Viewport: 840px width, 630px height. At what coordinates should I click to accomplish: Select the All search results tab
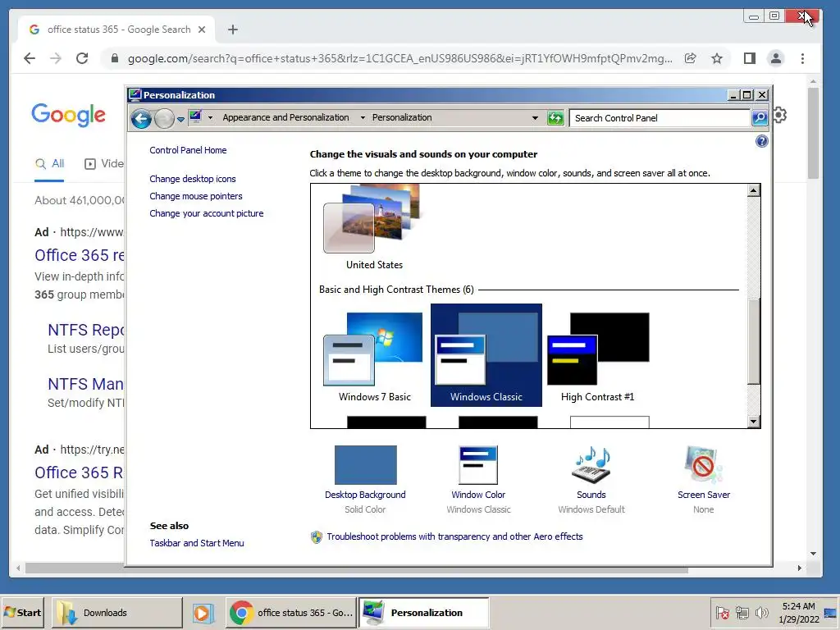click(49, 164)
